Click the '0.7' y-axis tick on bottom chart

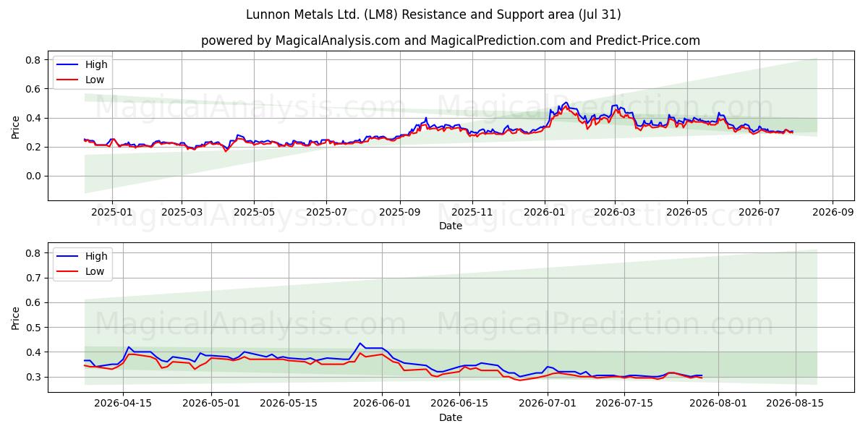[x=34, y=278]
